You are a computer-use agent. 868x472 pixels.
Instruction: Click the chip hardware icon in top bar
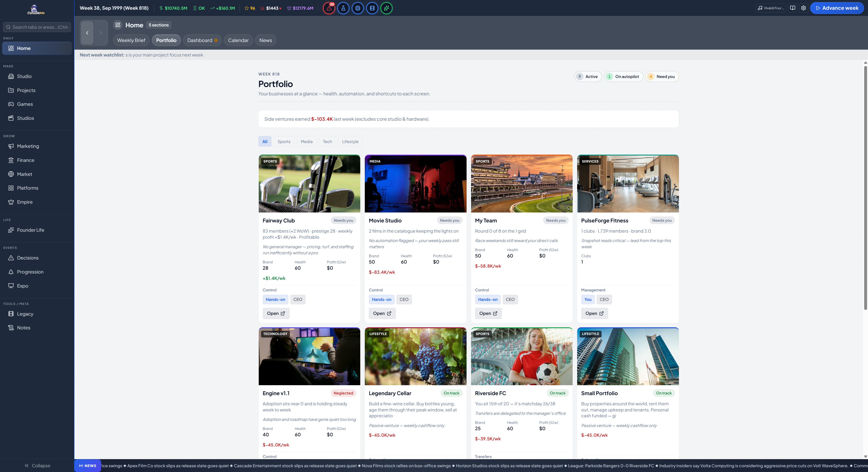point(358,8)
